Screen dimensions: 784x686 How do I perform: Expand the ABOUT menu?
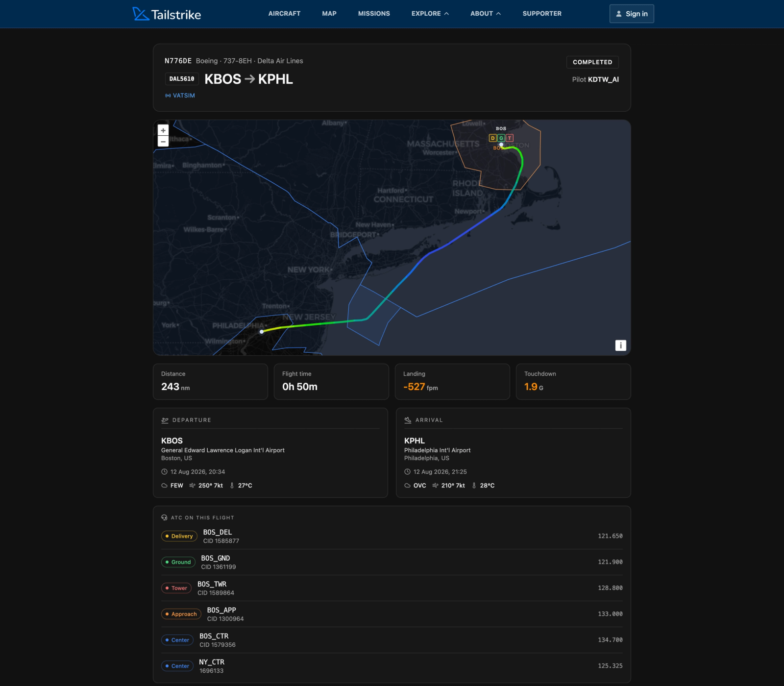[x=486, y=14]
